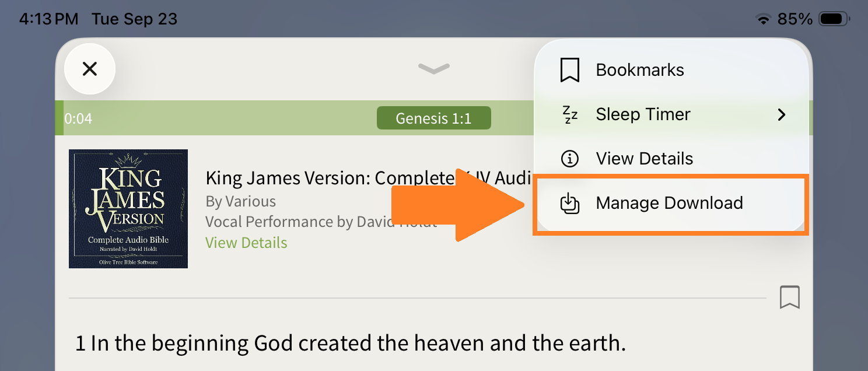Open the green View Details link under narrator
868x371 pixels.
pyautogui.click(x=246, y=243)
